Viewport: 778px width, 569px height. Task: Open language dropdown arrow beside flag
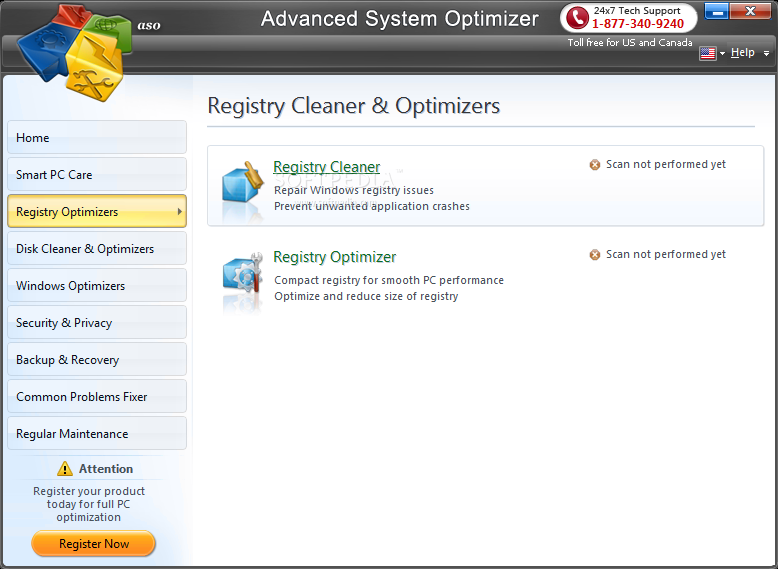click(722, 54)
